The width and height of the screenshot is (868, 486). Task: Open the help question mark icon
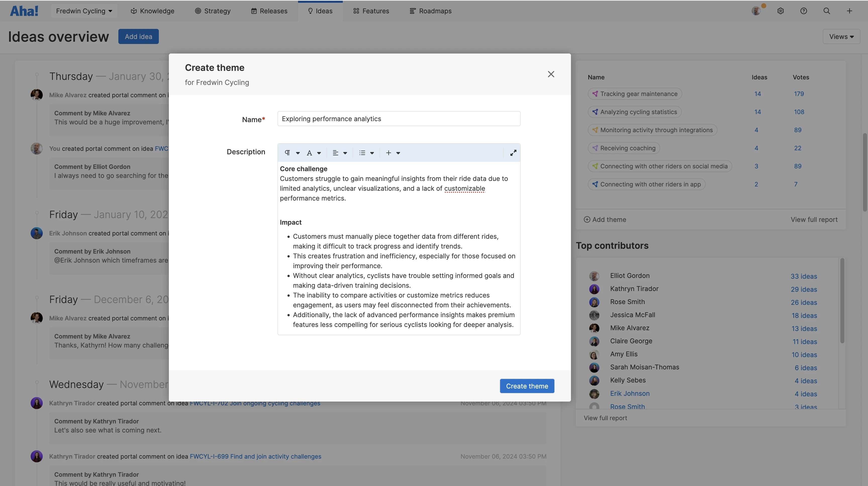(803, 11)
